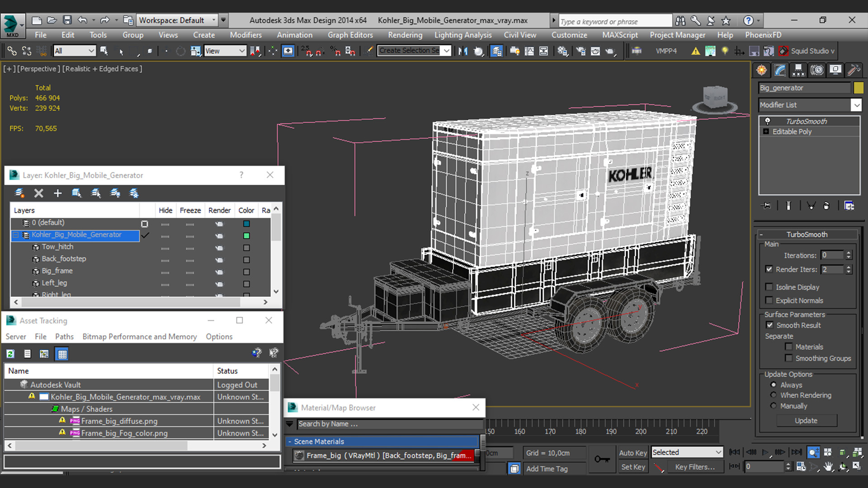The height and width of the screenshot is (488, 868).
Task: Click the Undo arrow in the title bar
Action: pos(82,20)
